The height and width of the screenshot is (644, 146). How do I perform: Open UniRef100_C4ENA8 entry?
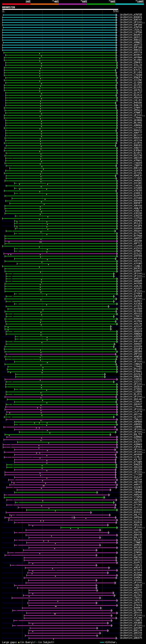click(x=131, y=492)
